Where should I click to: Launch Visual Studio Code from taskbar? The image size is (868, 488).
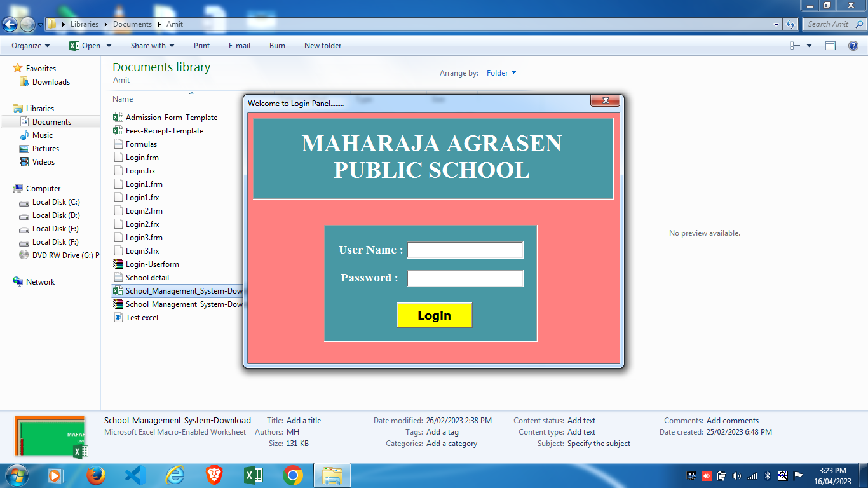click(135, 475)
